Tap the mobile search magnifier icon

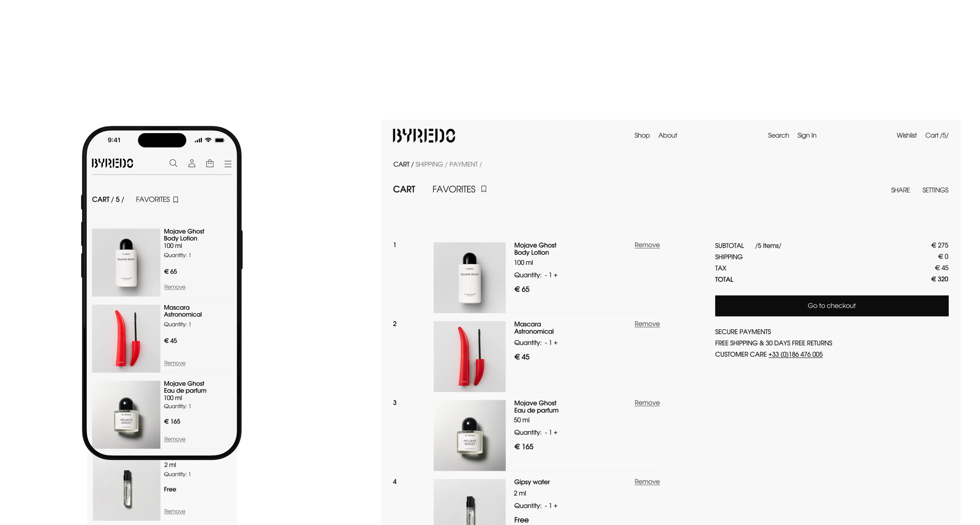(173, 163)
